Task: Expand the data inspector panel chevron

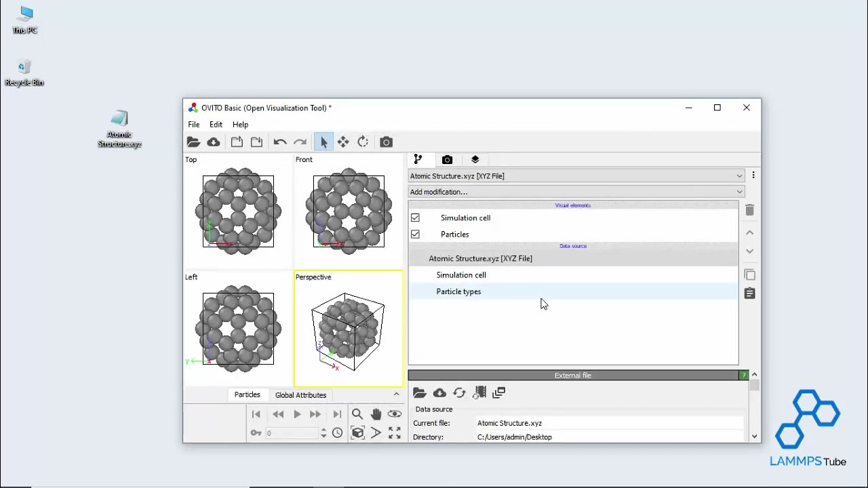Action: (x=396, y=394)
